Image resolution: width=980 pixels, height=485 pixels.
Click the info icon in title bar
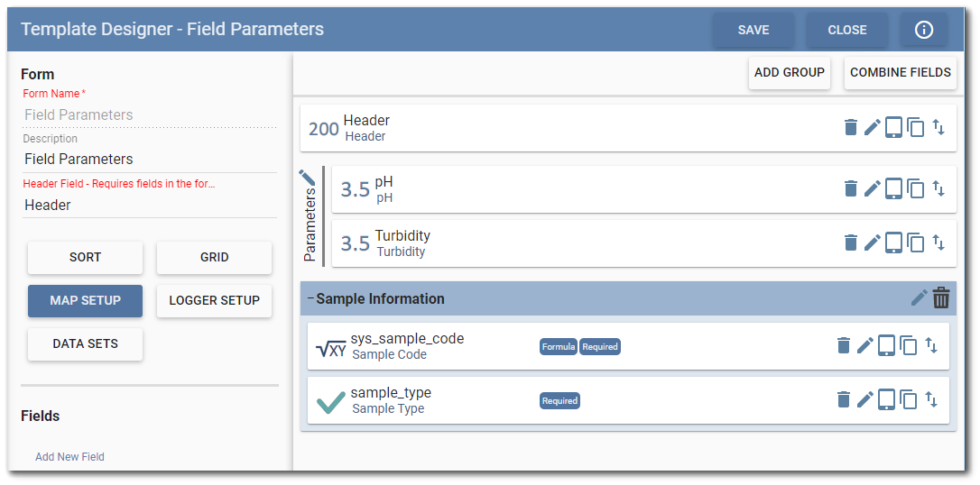click(923, 30)
